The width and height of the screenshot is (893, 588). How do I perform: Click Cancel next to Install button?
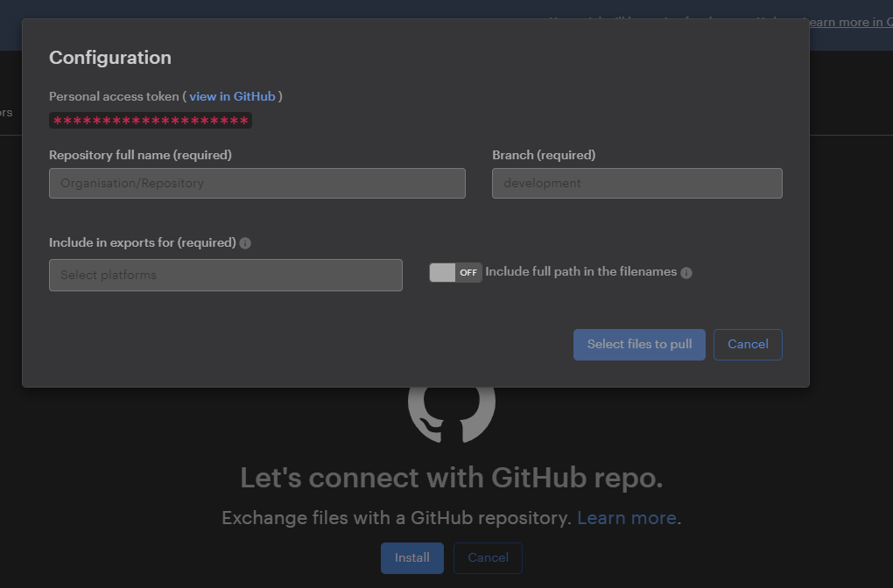click(488, 558)
